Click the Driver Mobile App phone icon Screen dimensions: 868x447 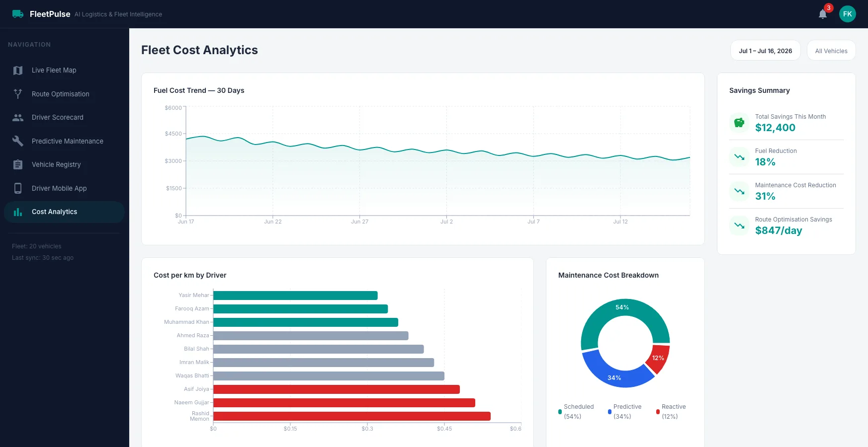pyautogui.click(x=18, y=188)
